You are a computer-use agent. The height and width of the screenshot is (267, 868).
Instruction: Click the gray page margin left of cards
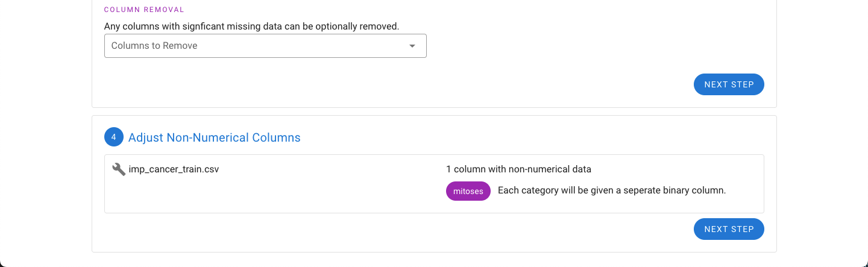45,133
